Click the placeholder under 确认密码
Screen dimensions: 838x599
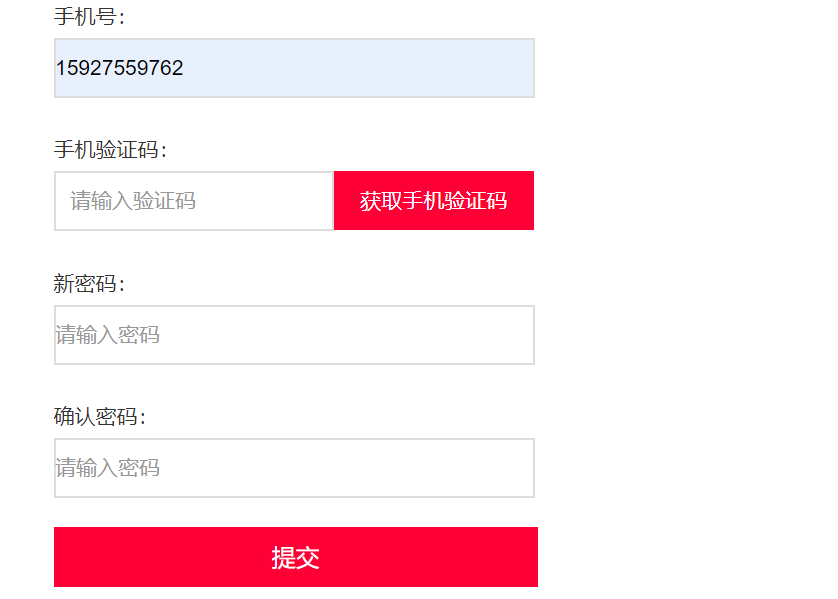(108, 468)
